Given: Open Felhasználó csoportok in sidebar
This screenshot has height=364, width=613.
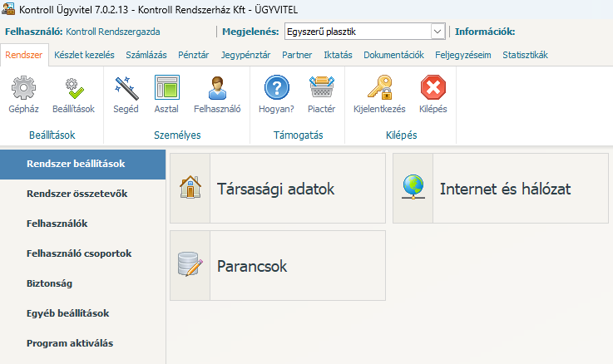Looking at the screenshot, I should pos(79,253).
